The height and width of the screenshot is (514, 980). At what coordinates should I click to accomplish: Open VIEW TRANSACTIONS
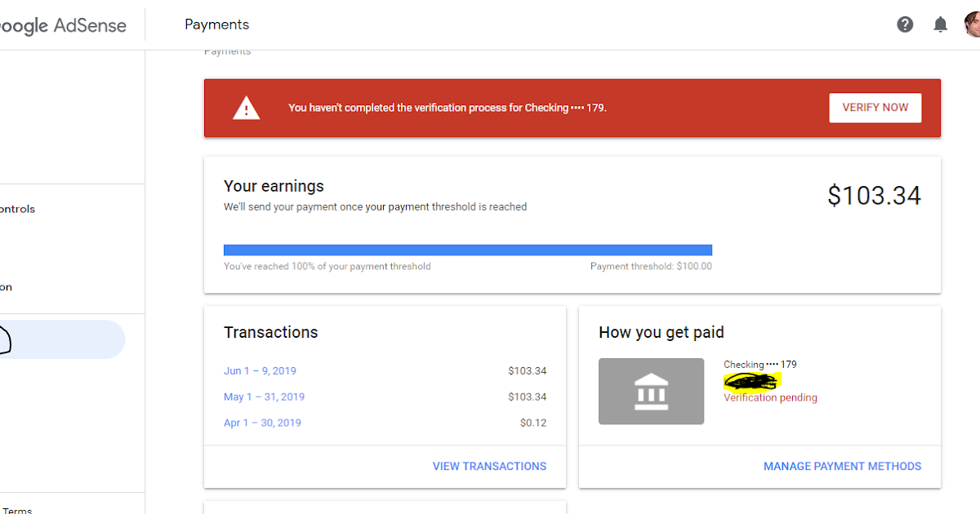[x=489, y=466]
